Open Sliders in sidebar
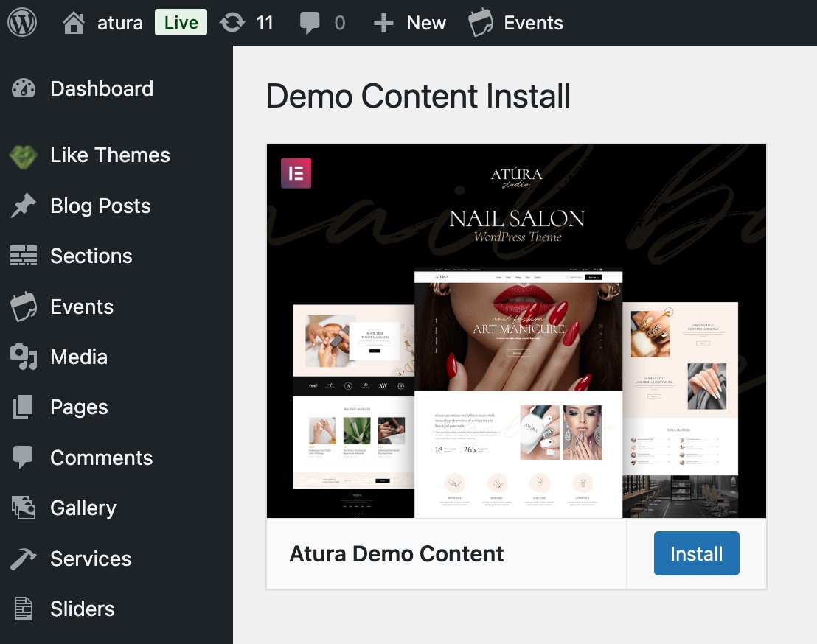This screenshot has width=817, height=644. pos(83,609)
